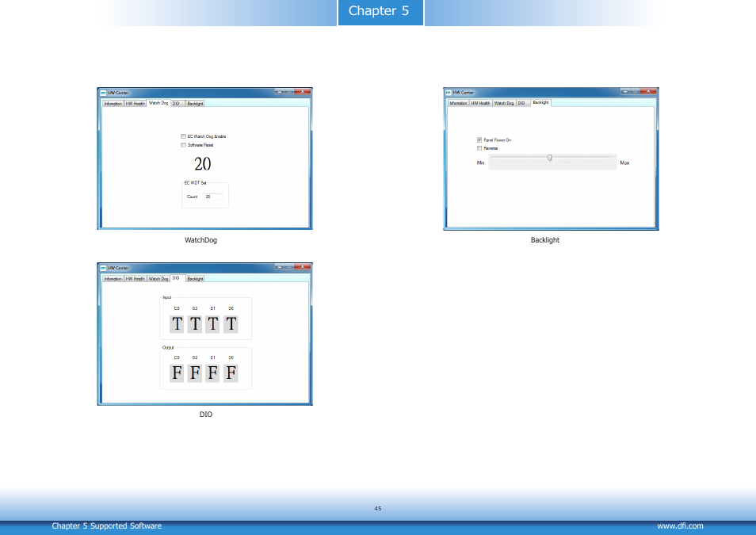Minimize the WatchDog HW Center window
The width and height of the screenshot is (756, 535).
point(280,91)
